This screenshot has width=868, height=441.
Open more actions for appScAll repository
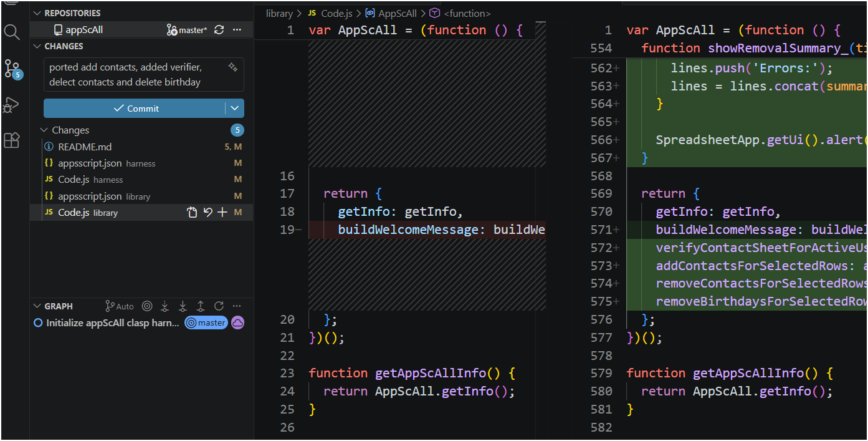pos(237,30)
